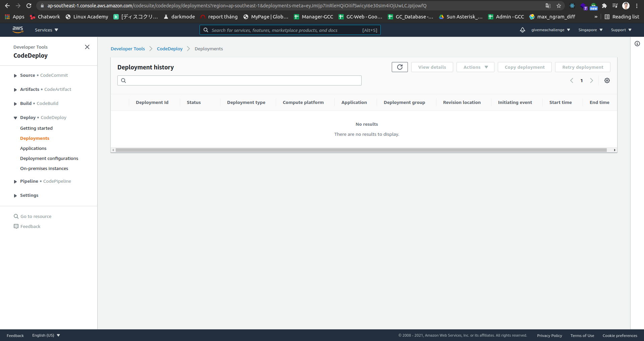The height and width of the screenshot is (341, 644).
Task: Open the Singapore region selector
Action: click(x=590, y=30)
